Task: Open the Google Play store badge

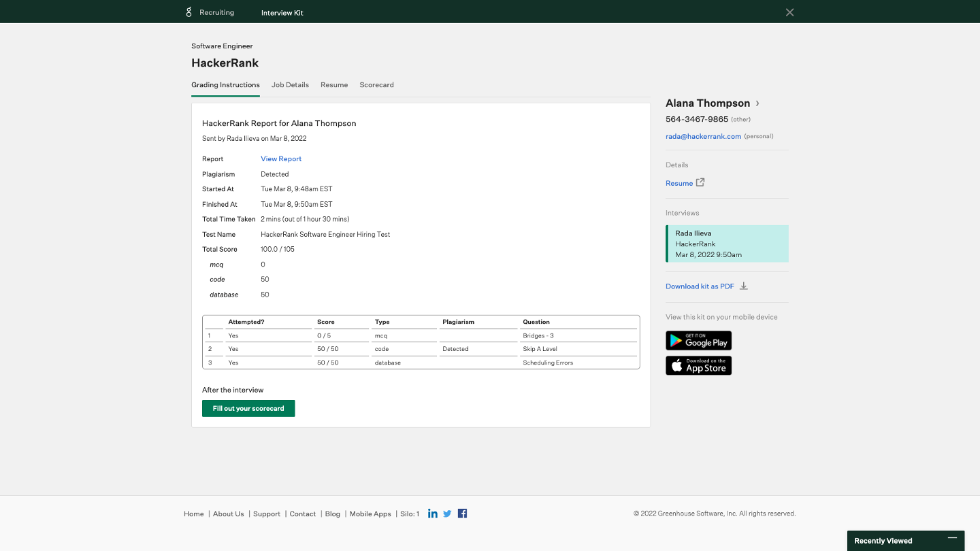Action: pyautogui.click(x=698, y=341)
